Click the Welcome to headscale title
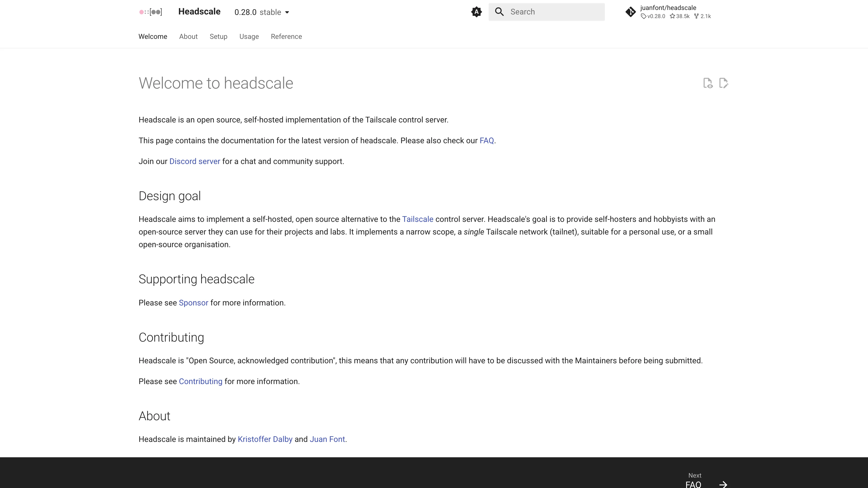The image size is (868, 488). pos(216,83)
